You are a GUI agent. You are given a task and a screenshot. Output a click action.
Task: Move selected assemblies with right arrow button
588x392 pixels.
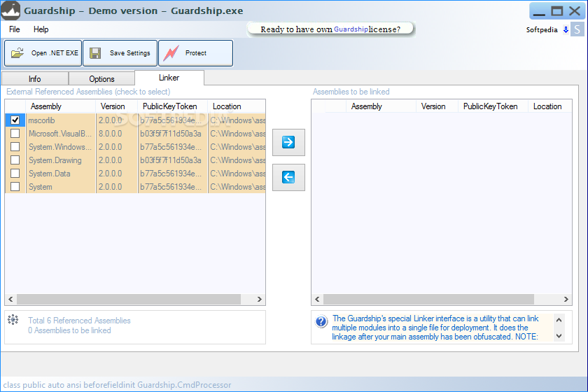pyautogui.click(x=288, y=142)
